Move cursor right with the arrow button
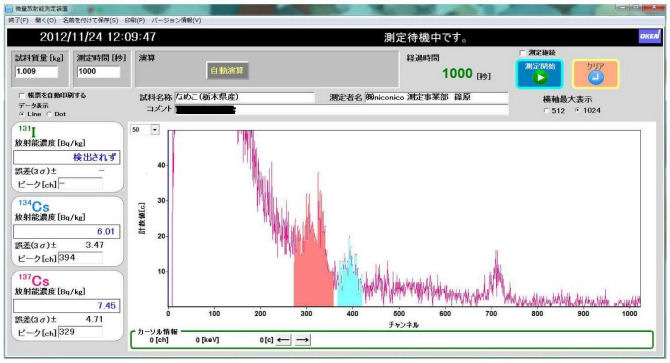 [303, 340]
